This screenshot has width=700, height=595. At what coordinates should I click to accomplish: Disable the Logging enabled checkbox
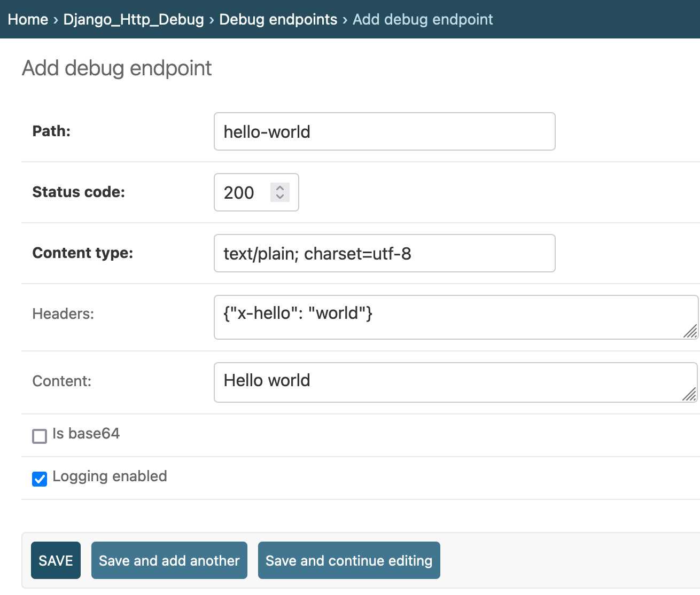click(x=40, y=479)
